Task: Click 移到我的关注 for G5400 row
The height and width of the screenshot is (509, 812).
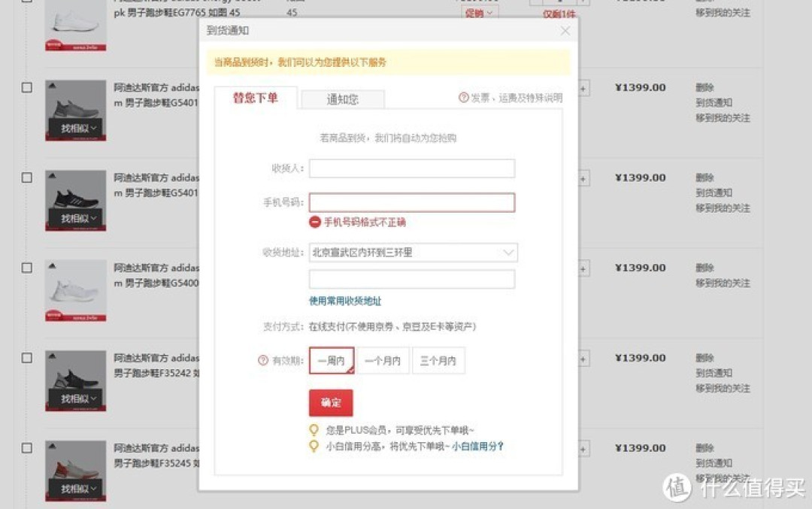Action: point(723,283)
